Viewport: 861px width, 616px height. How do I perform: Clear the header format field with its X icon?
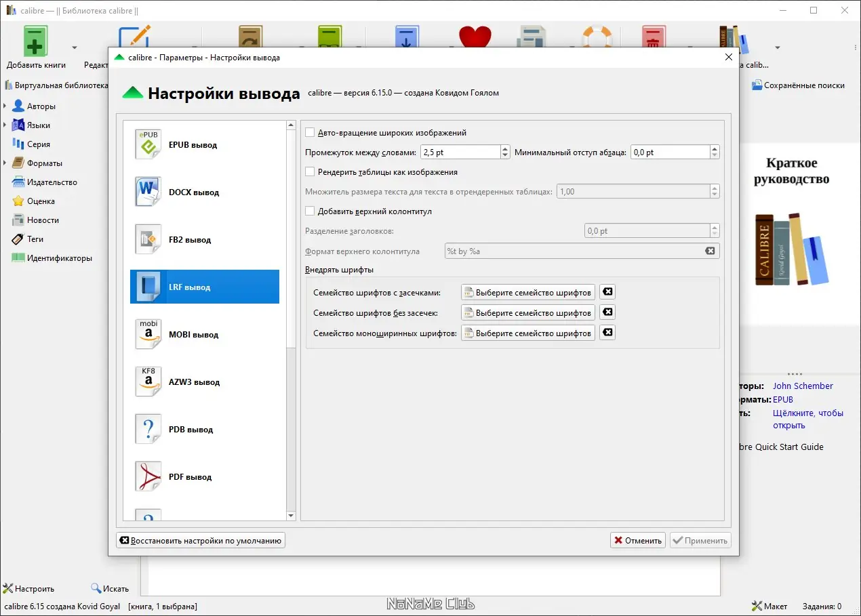[x=710, y=251]
